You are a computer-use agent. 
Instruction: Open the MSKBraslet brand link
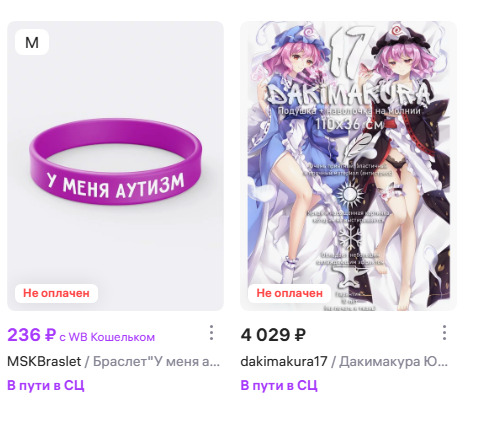(44, 361)
